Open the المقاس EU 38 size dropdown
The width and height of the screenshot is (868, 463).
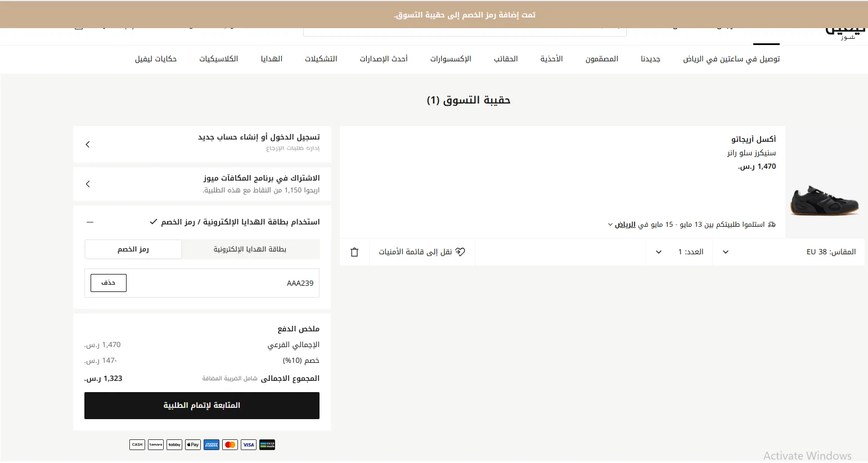tap(789, 252)
